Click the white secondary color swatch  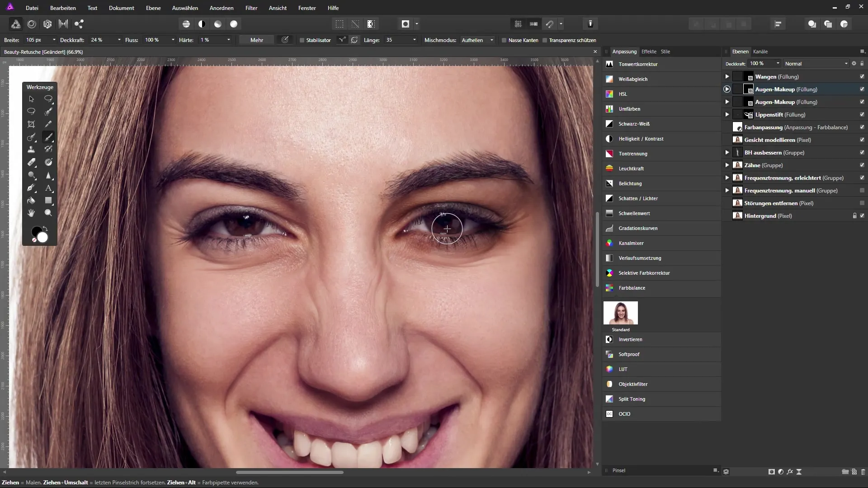coord(43,238)
